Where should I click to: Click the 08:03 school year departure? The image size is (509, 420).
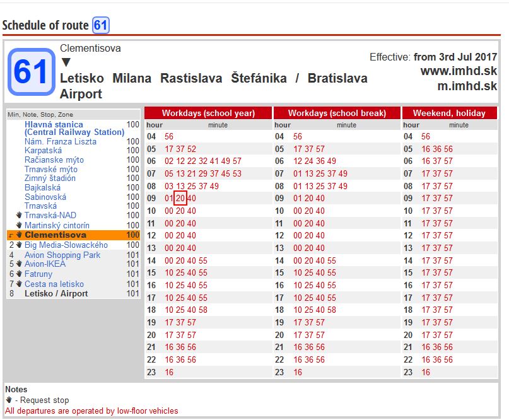169,186
